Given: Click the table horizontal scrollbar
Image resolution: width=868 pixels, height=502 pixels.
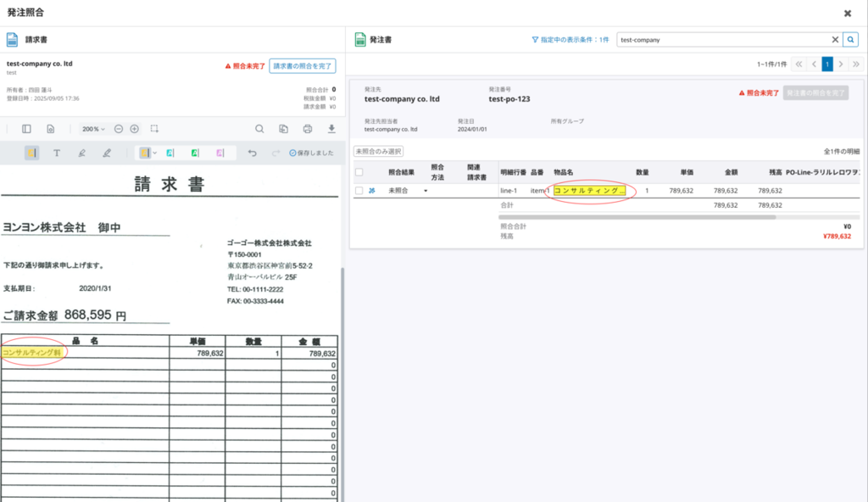Looking at the screenshot, I should [x=637, y=217].
